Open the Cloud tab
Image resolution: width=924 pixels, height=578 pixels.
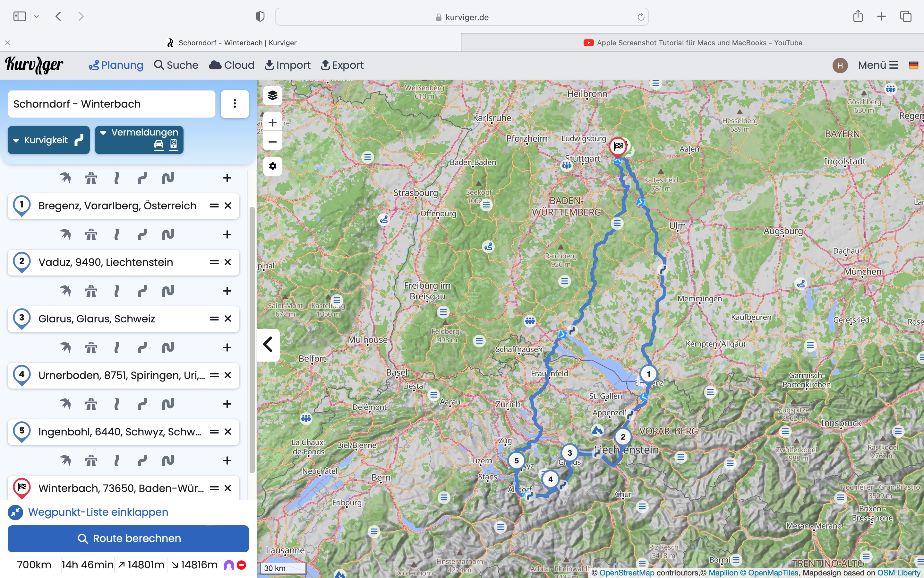point(232,66)
